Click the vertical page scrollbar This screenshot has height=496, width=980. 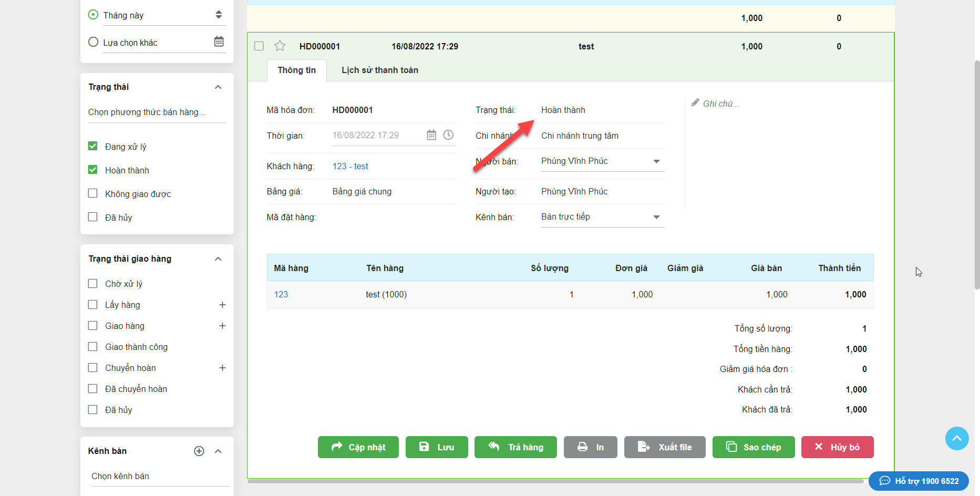[x=977, y=173]
